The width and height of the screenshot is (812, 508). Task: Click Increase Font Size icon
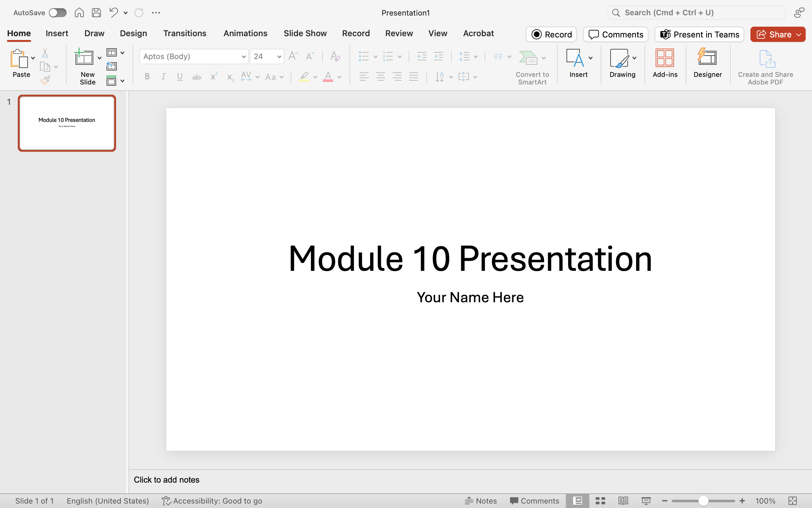coord(293,56)
